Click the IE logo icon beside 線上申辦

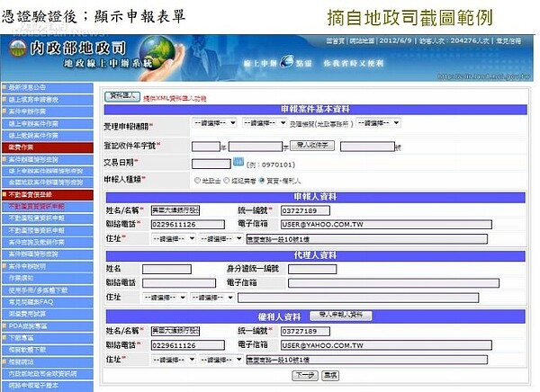click(286, 62)
